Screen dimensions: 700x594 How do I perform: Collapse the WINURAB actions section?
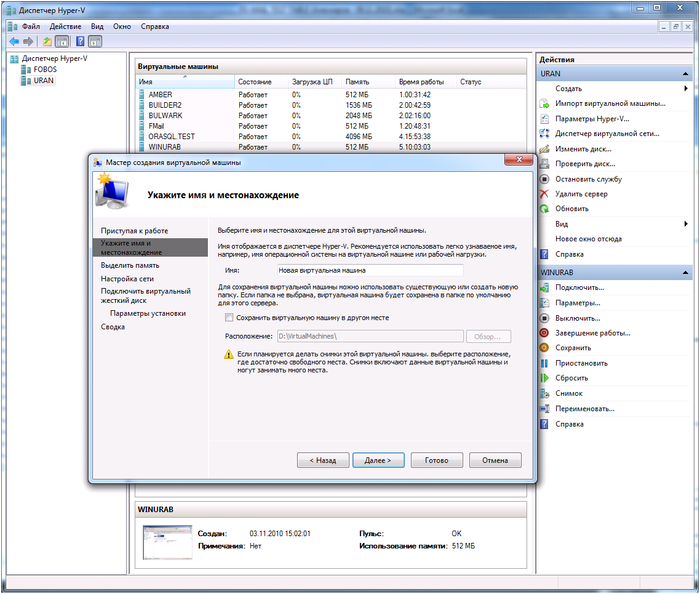(x=685, y=273)
